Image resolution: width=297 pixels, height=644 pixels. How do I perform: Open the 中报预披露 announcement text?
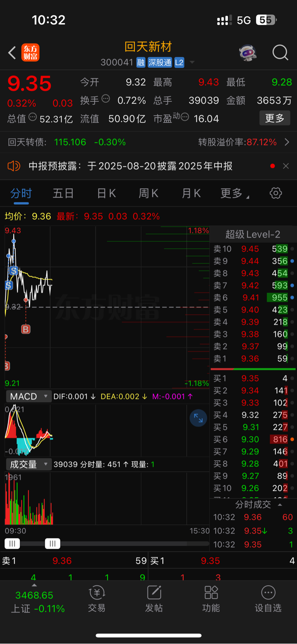[130, 166]
